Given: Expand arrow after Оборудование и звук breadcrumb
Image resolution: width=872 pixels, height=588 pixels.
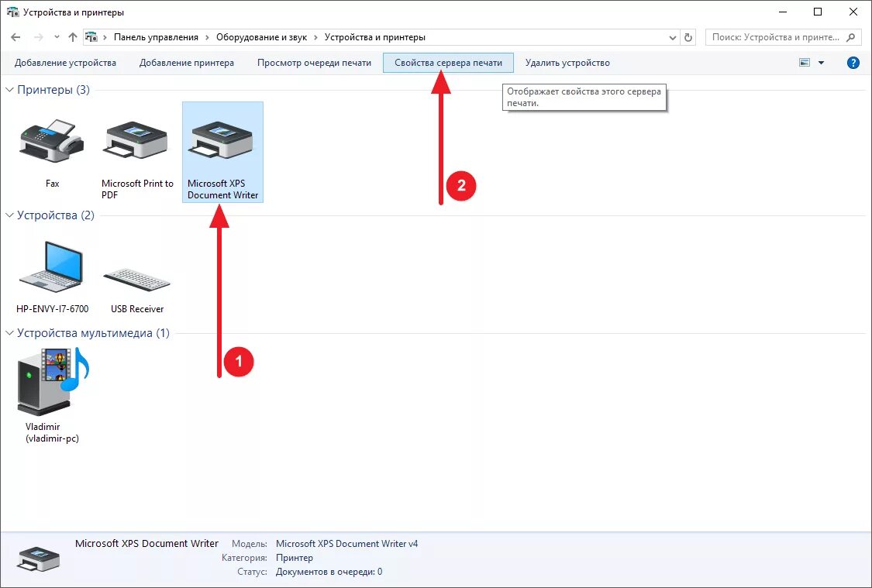Looking at the screenshot, I should 316,37.
